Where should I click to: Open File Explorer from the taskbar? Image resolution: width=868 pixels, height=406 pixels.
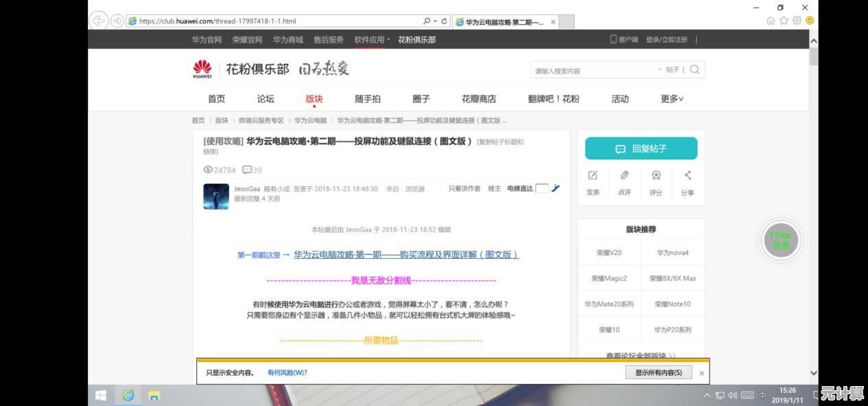coord(154,395)
